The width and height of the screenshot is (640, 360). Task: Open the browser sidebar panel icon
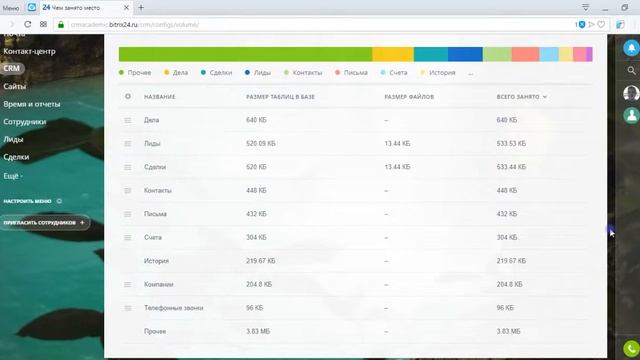point(620,24)
